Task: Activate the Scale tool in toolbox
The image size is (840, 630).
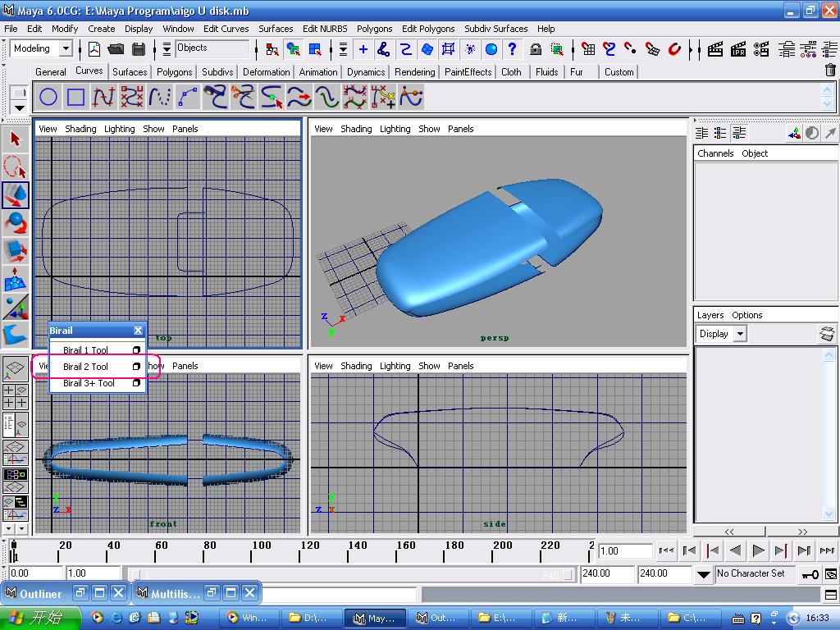Action: tap(15, 251)
